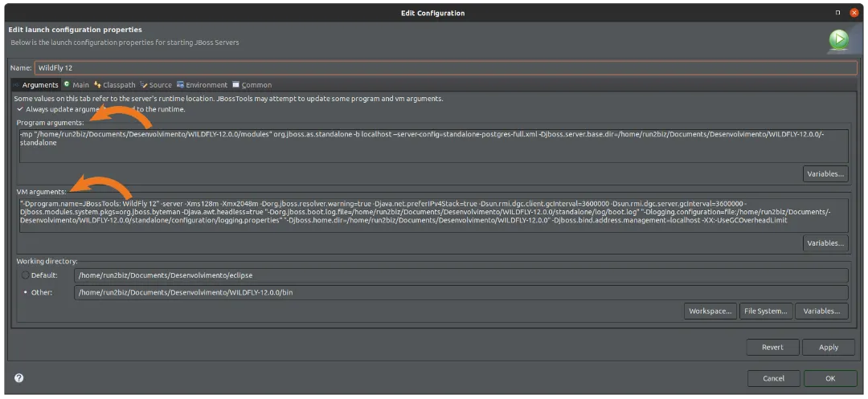Image resolution: width=868 pixels, height=399 pixels.
Task: Click 'Edit launch configuration properties' heading
Action: (76, 30)
